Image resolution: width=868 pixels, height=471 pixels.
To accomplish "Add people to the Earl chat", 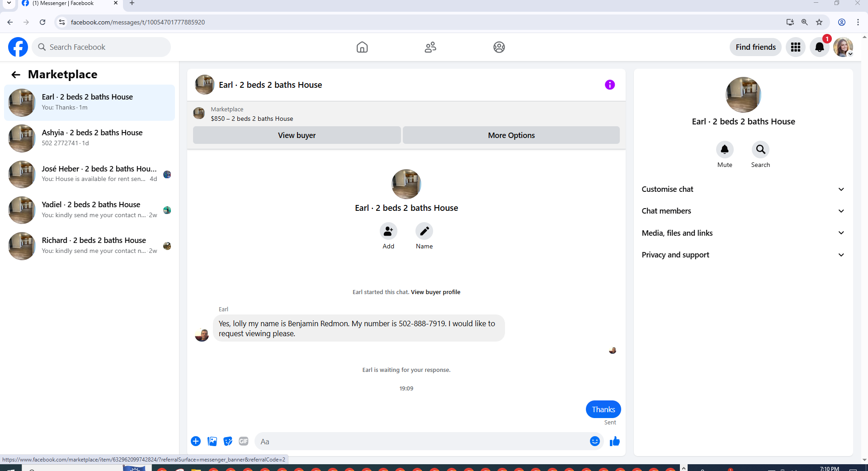I will tap(388, 231).
